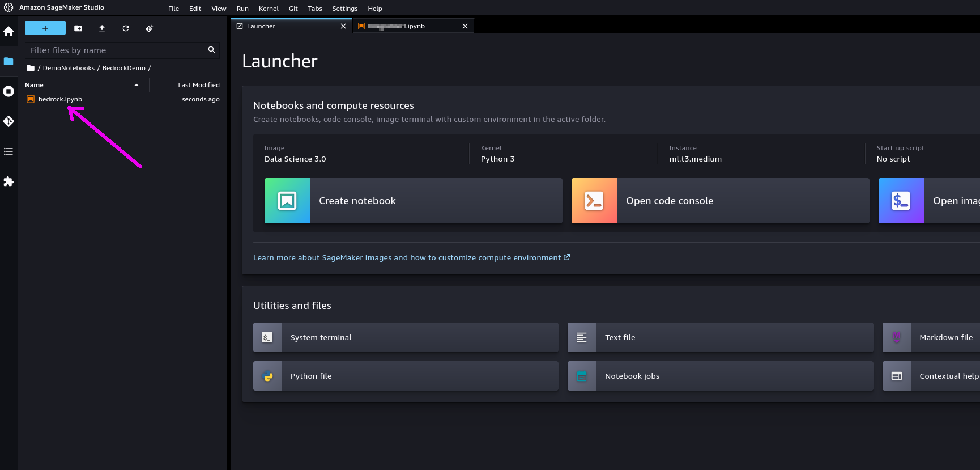980x470 pixels.
Task: Click the Text file lines icon
Action: pyautogui.click(x=582, y=337)
